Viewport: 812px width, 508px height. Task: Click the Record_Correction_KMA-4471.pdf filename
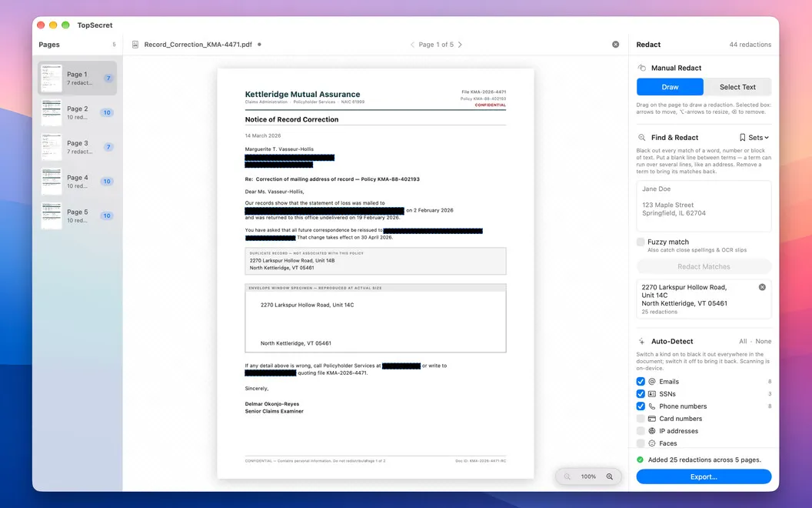point(198,45)
